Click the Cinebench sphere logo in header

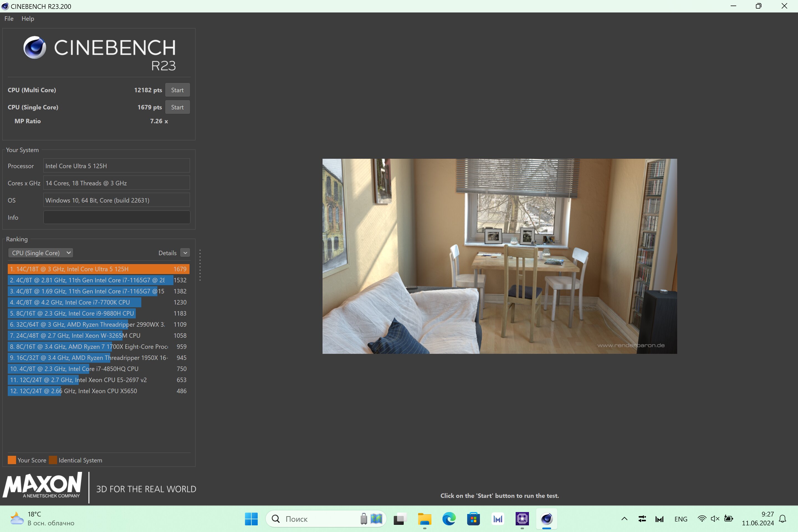click(x=35, y=47)
